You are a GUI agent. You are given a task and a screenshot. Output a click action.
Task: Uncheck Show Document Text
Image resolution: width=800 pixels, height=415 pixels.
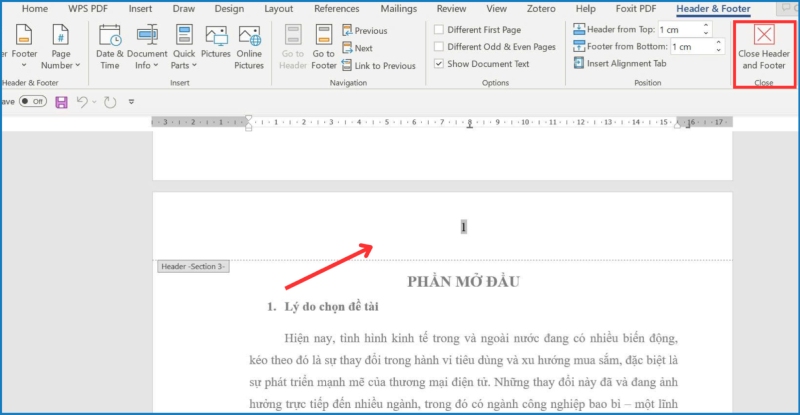(439, 64)
